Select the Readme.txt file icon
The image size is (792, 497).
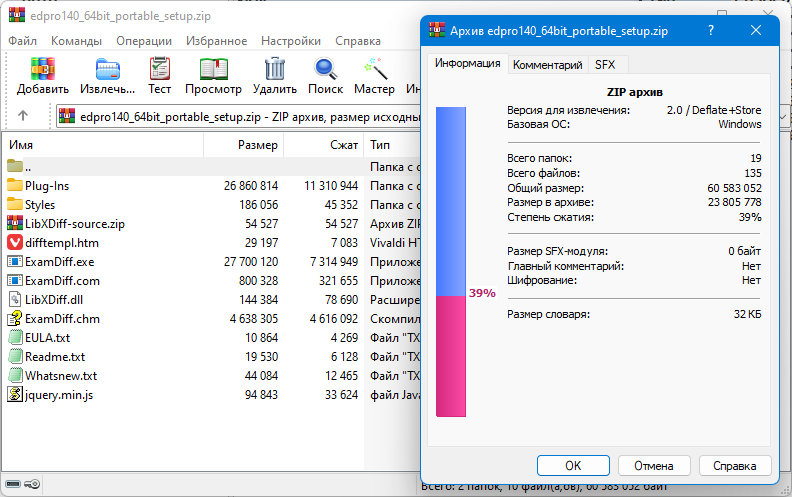[15, 357]
